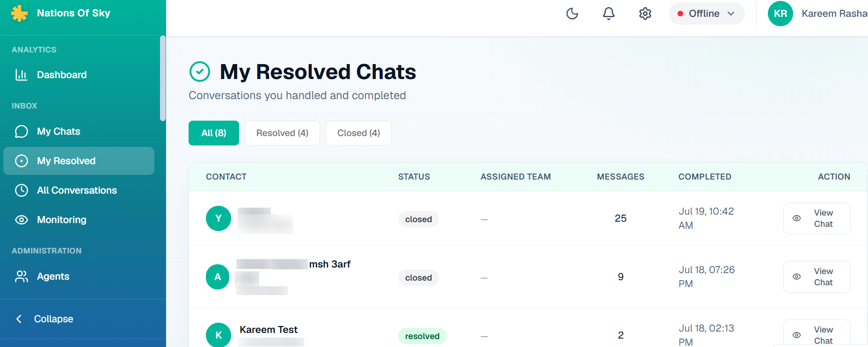Expand the Offline status dropdown
The height and width of the screenshot is (347, 868).
(x=707, y=14)
